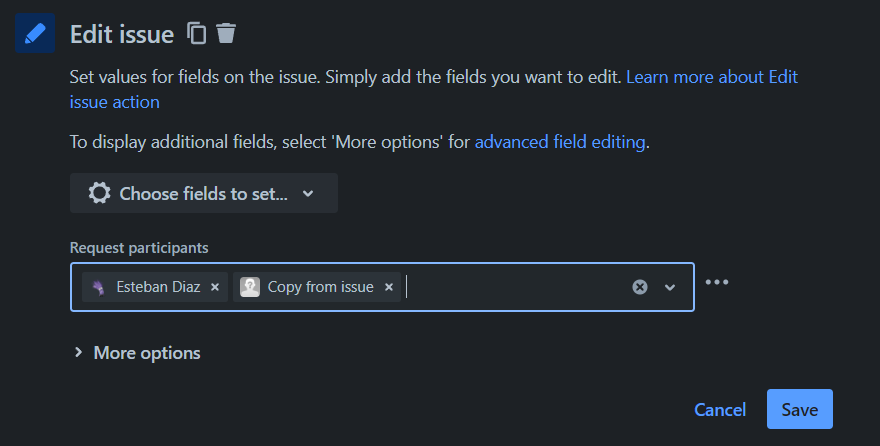Expand the request participants dropdown chevron
880x446 pixels.
click(670, 287)
